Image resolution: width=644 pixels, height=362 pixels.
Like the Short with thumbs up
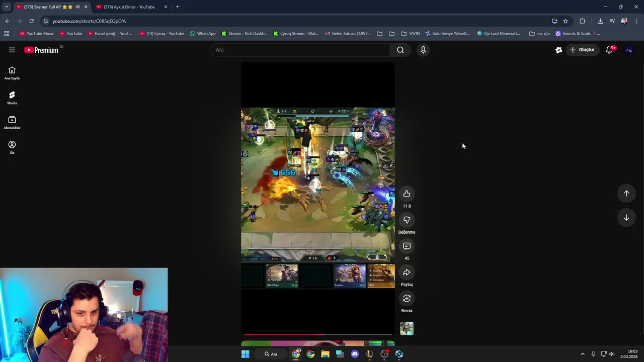point(407,194)
